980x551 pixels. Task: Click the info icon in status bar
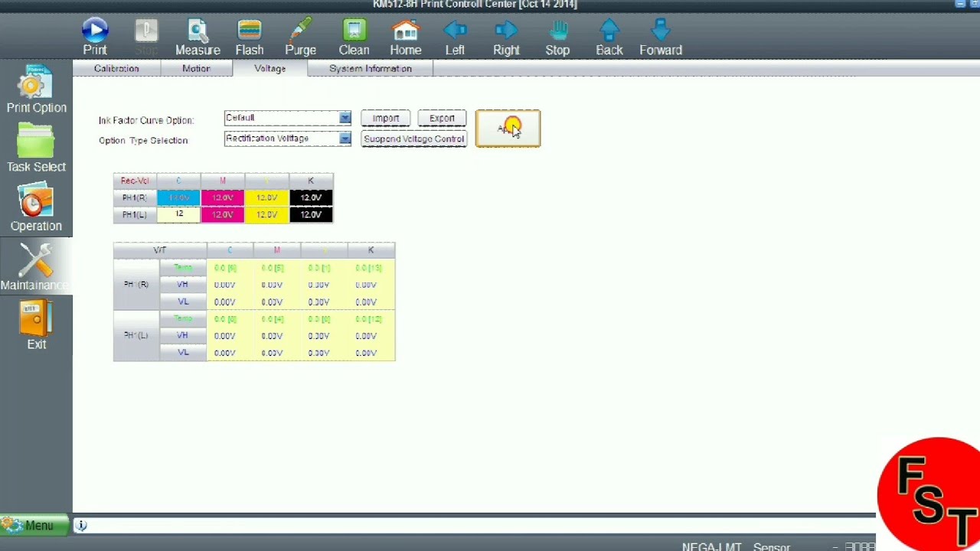pyautogui.click(x=81, y=525)
